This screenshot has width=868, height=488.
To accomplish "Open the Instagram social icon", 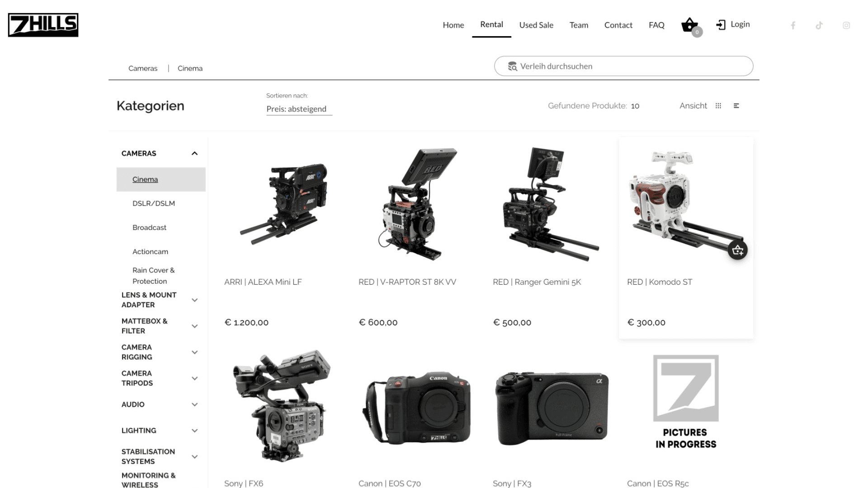I will click(846, 25).
